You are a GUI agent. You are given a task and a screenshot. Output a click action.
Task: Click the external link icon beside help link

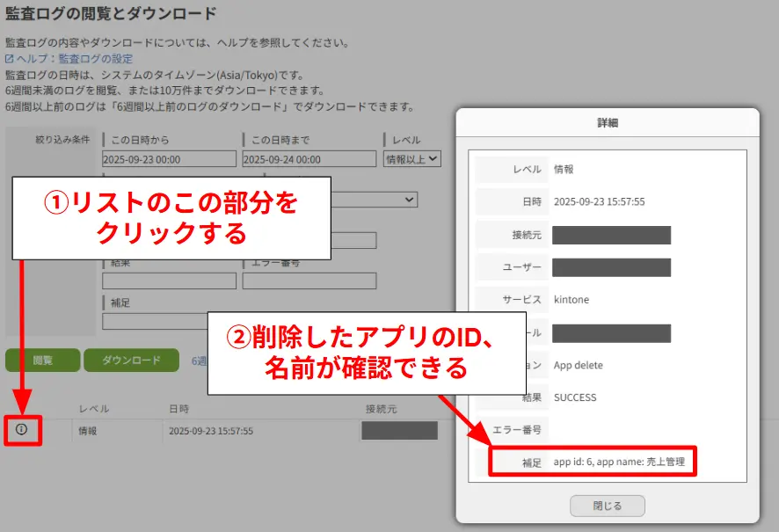point(10,59)
